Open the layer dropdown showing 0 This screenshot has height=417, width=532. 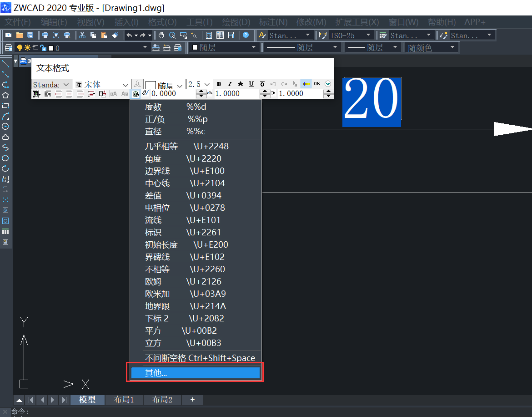145,47
